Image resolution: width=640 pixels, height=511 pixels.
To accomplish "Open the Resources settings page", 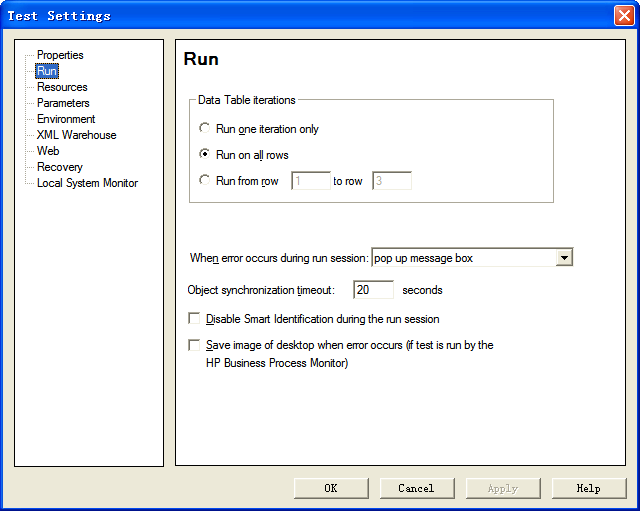I will (x=62, y=87).
